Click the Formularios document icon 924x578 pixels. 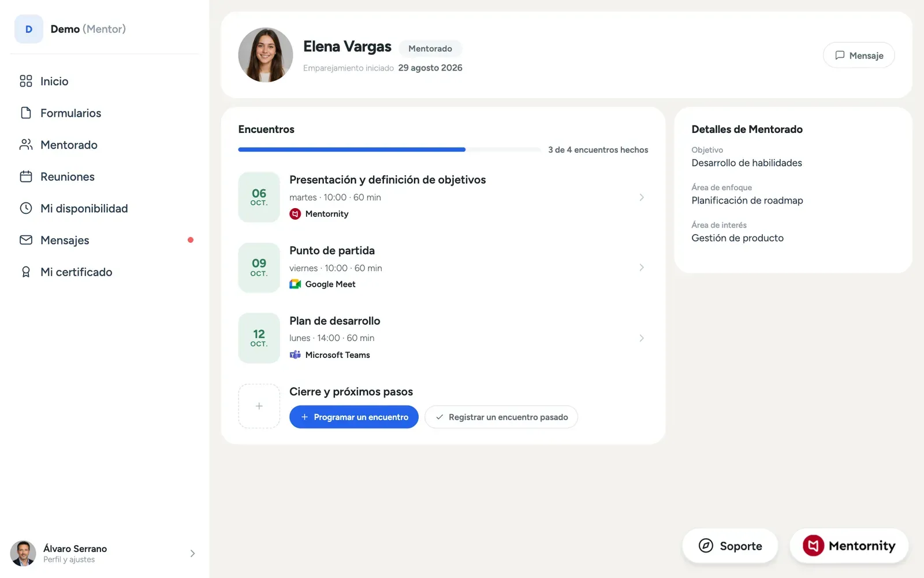[x=26, y=113]
